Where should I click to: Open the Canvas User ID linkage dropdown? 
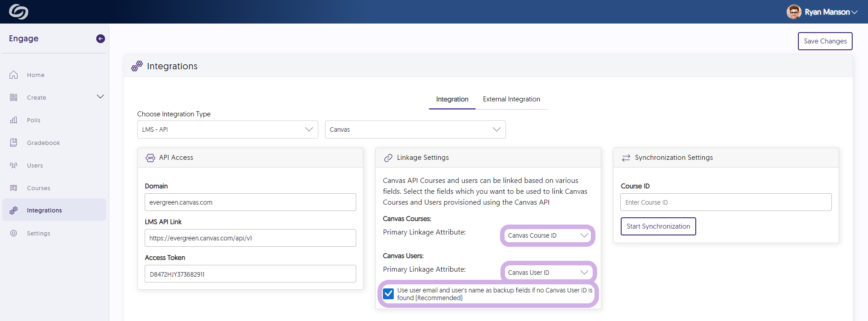coord(548,273)
